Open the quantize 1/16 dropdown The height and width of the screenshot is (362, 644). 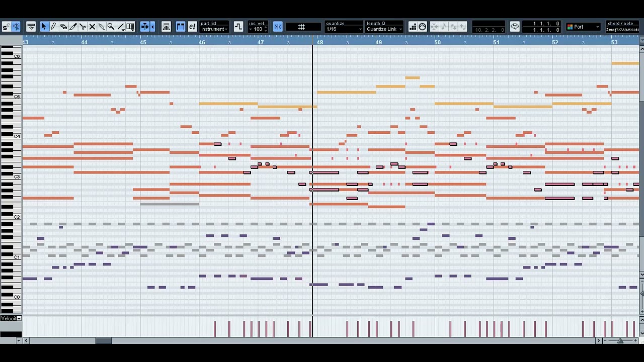click(x=344, y=29)
